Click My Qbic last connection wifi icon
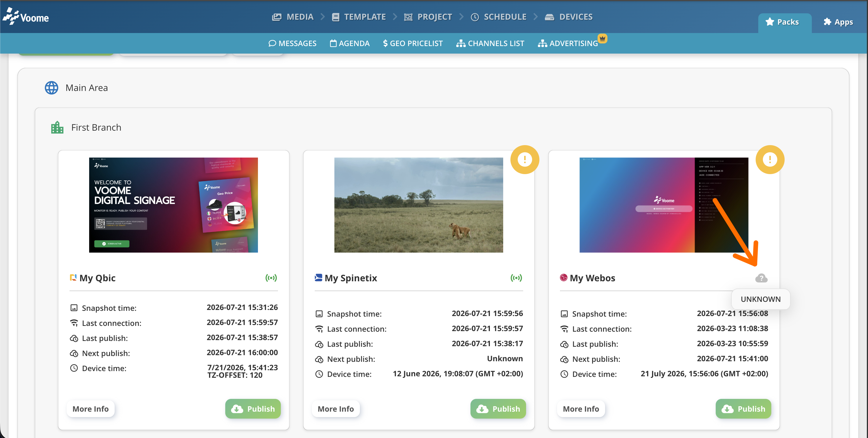The height and width of the screenshot is (438, 868). click(x=74, y=323)
